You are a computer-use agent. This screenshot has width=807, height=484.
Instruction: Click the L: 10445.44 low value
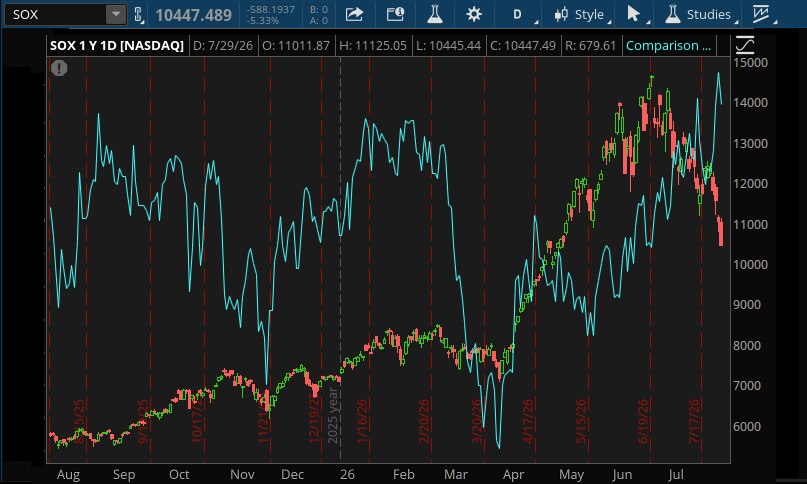448,46
